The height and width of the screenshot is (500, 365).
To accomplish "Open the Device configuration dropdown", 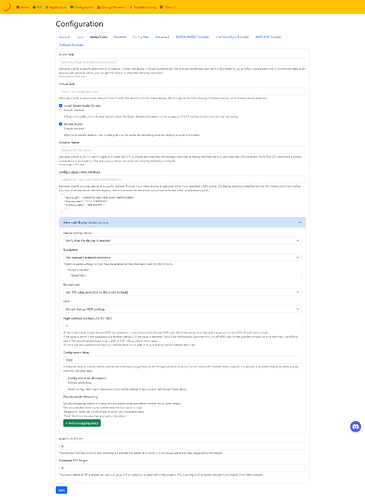I will pos(182,241).
